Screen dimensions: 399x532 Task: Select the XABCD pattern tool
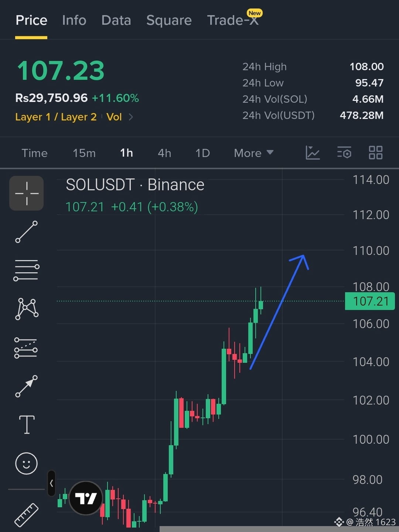pos(27,309)
